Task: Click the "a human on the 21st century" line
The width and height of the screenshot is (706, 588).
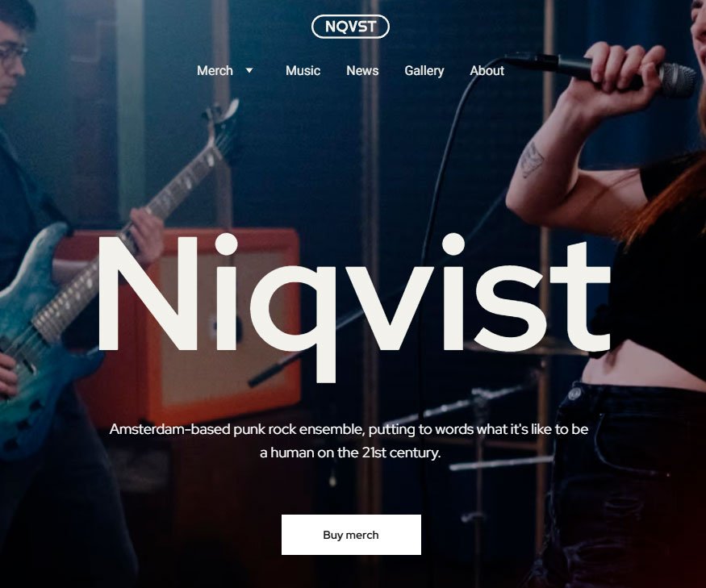Action: (350, 452)
